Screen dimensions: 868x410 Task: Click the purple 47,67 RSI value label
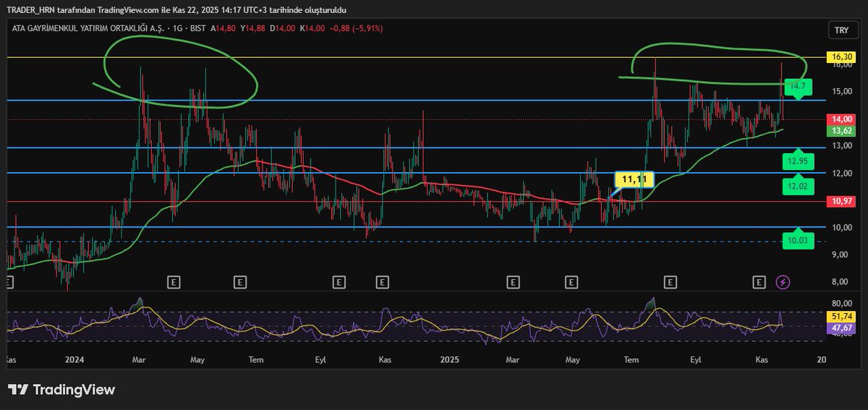point(841,328)
